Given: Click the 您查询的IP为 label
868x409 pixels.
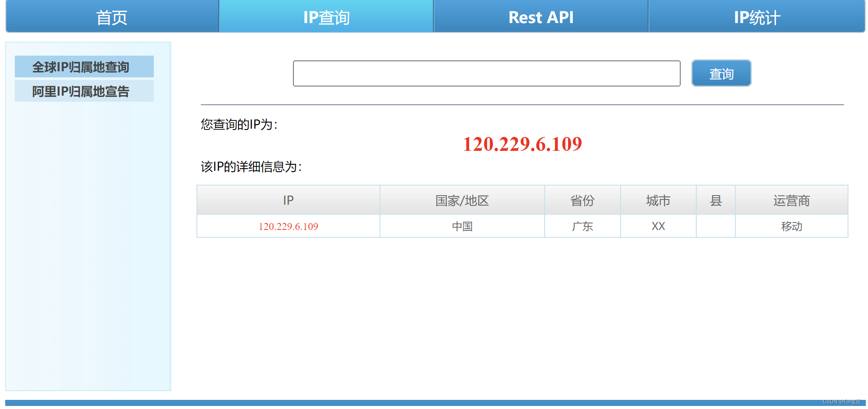Looking at the screenshot, I should pos(239,124).
